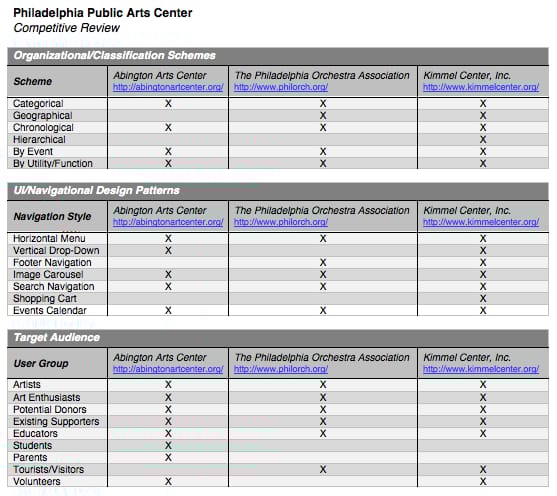Screen dimensions: 557x496
Task: Click 'Abington Arts Center' header in Organizational Schemes table
Action: (x=159, y=76)
